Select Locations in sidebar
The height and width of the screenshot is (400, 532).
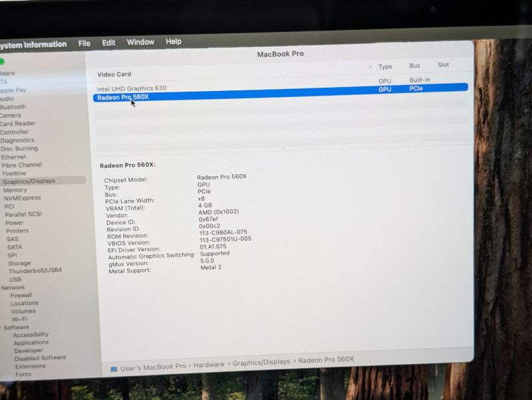click(25, 303)
